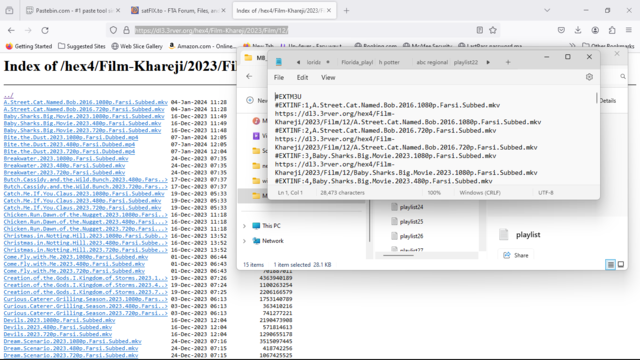Open Firefox extensions puzzle icon
640x360 pixels.
pyautogui.click(x=612, y=30)
